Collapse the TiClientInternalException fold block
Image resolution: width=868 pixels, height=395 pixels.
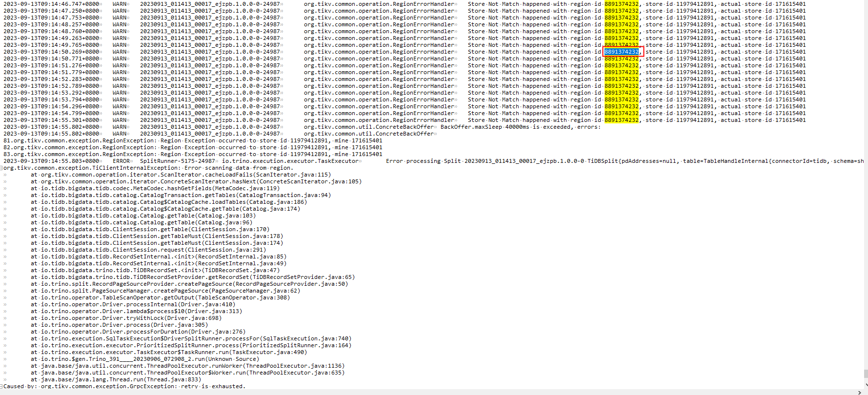point(2,168)
